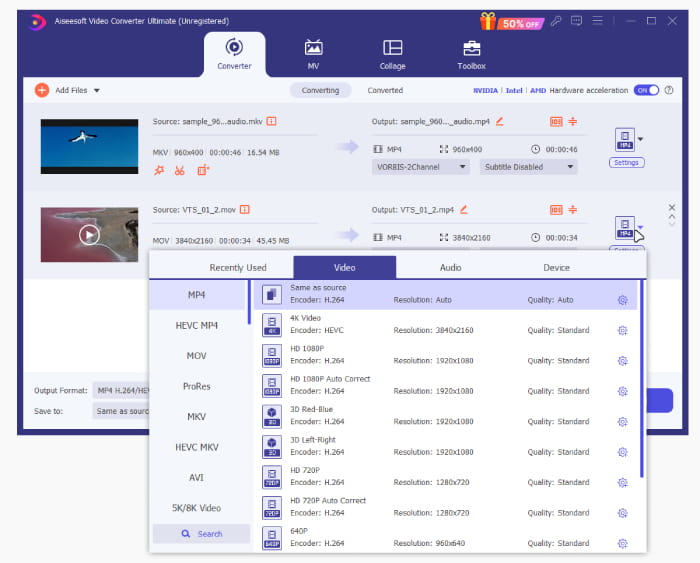Screen dimensions: 700x563
Task: Move VTS_01_2 file up with arrow
Action: point(671,217)
